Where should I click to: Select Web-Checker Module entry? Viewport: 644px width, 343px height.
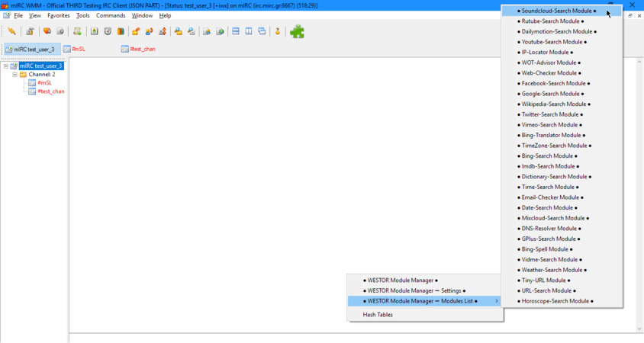click(562, 73)
